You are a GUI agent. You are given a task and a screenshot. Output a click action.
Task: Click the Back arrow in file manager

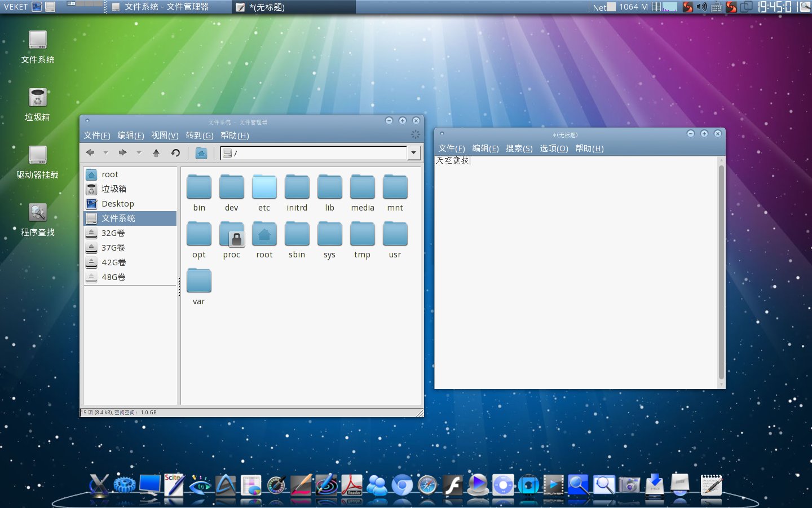(x=90, y=152)
